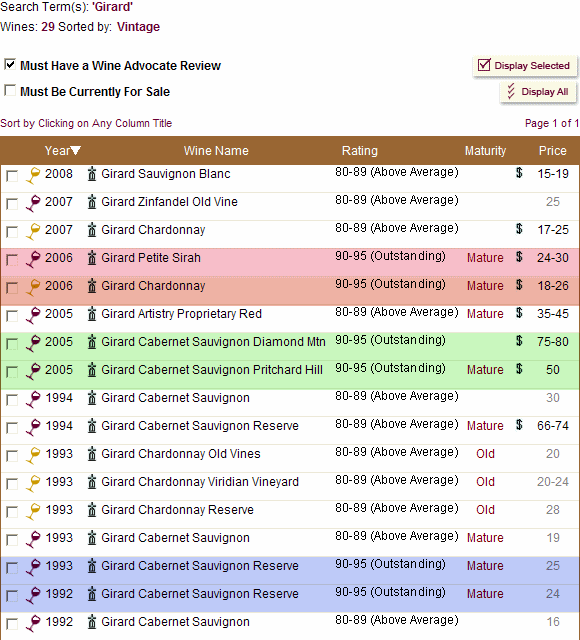Click price 16 for 1992 Cabernet Sauvignon

click(553, 622)
